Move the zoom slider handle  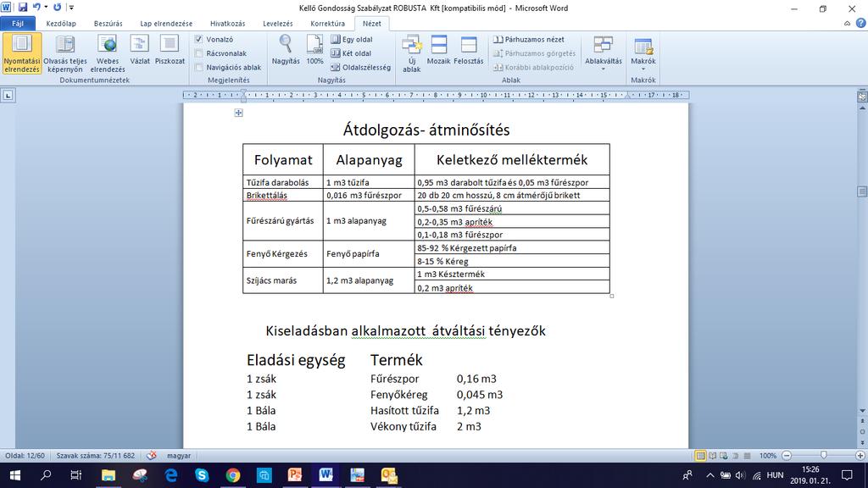824,455
